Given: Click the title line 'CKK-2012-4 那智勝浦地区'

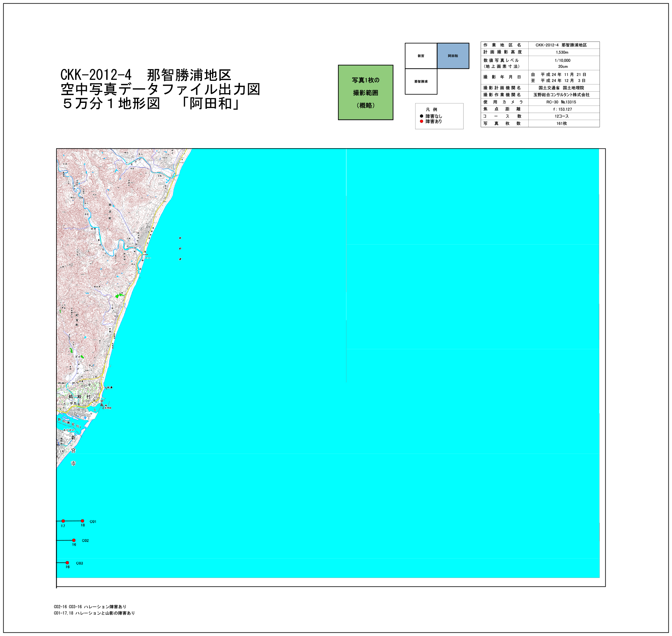Looking at the screenshot, I should tap(146, 75).
